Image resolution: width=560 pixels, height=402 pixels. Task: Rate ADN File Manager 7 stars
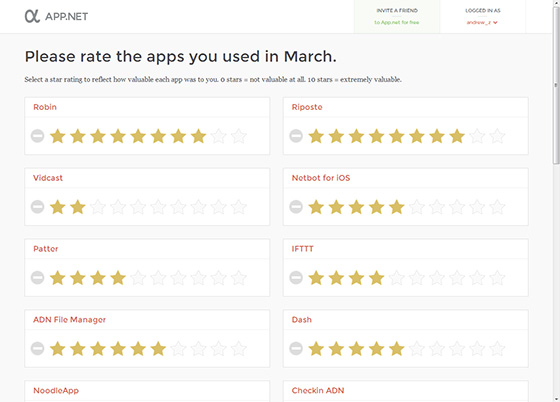click(x=178, y=348)
